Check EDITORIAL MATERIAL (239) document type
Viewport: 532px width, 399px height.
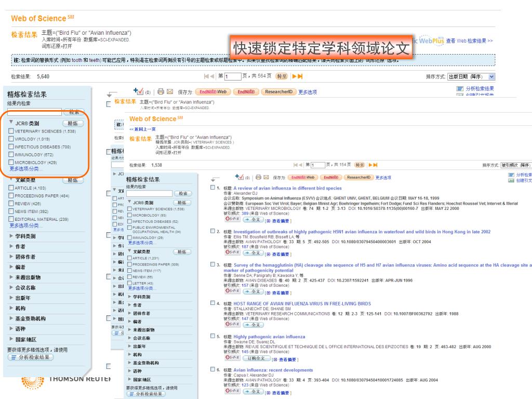point(11,219)
